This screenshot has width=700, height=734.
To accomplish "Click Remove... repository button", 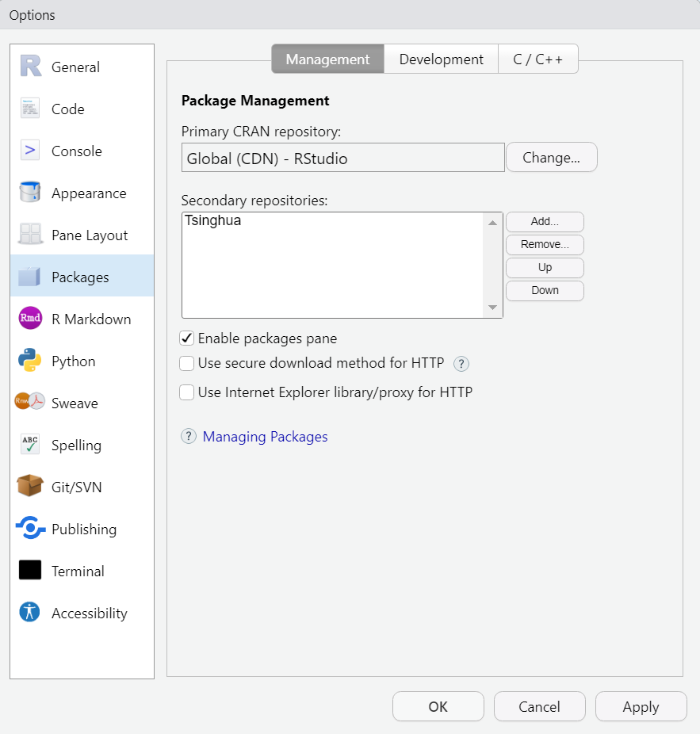I will 545,244.
